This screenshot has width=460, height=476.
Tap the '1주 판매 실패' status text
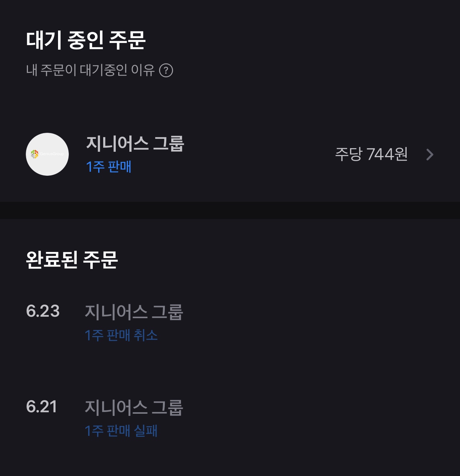[121, 431]
